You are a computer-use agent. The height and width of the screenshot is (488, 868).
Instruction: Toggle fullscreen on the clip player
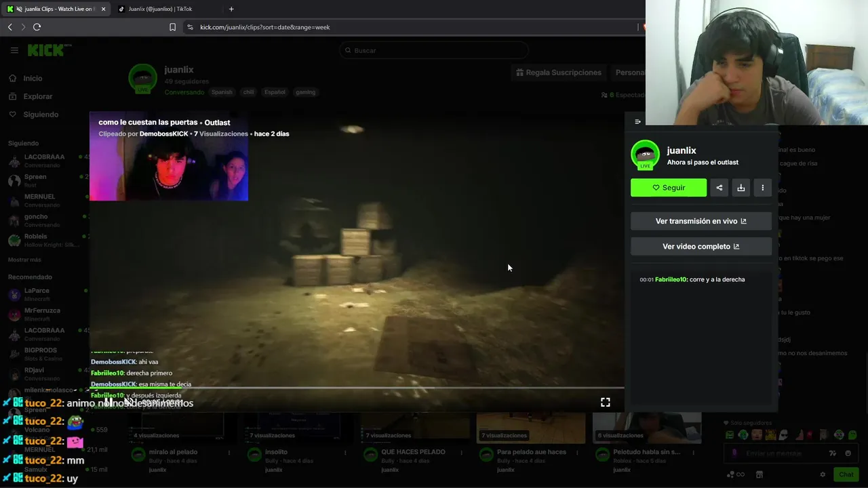point(605,403)
